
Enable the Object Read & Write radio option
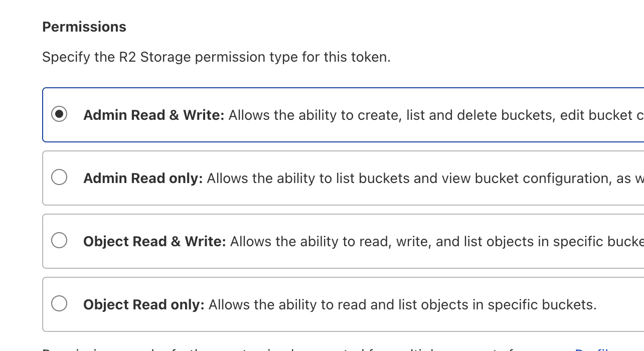(x=59, y=241)
